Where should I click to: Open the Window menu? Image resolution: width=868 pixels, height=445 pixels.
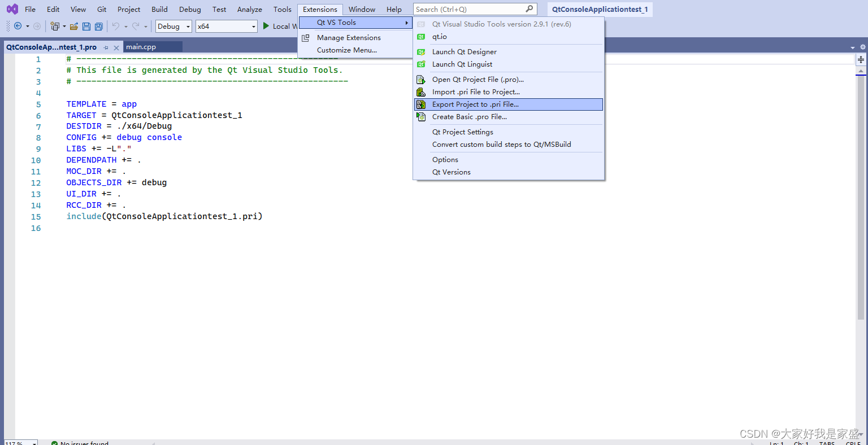[362, 9]
